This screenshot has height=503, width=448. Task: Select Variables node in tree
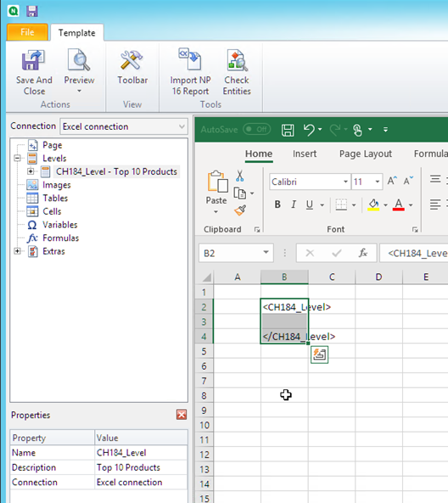(59, 225)
